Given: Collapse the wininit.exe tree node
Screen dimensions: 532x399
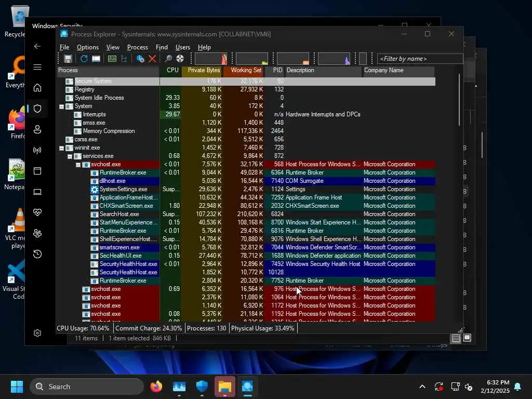Looking at the screenshot, I should 61,148.
